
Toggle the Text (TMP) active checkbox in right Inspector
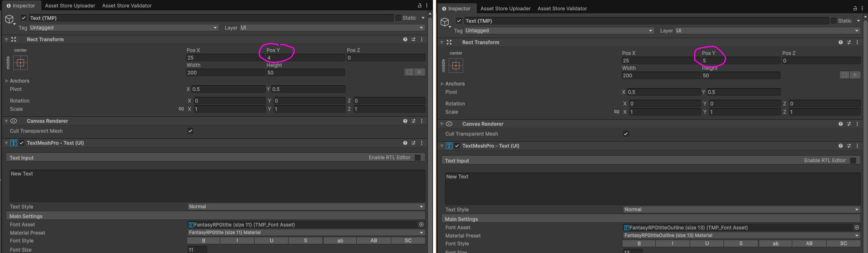(x=459, y=21)
